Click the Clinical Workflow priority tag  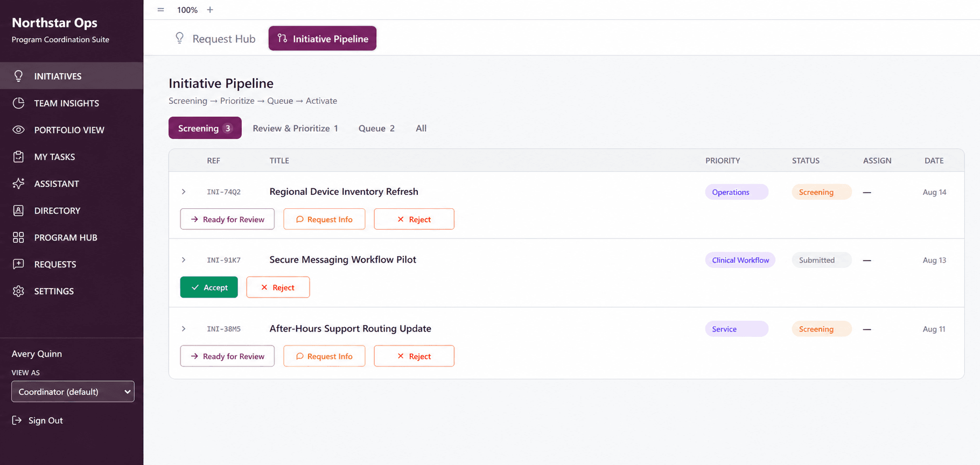point(740,260)
